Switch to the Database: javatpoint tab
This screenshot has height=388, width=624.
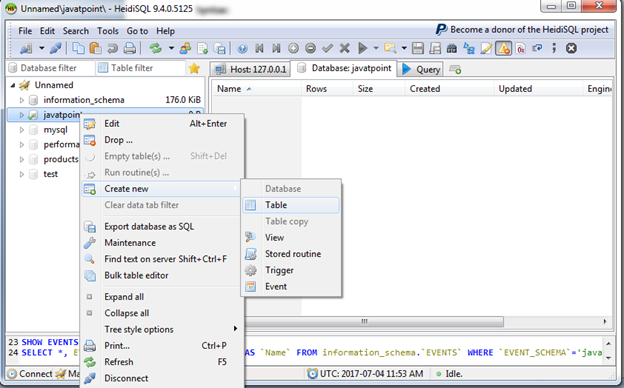(345, 68)
